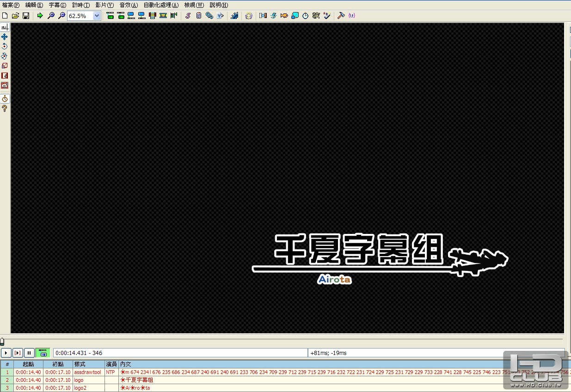Snap subtitle start to video icon
This screenshot has width=571, height=392.
[131, 16]
